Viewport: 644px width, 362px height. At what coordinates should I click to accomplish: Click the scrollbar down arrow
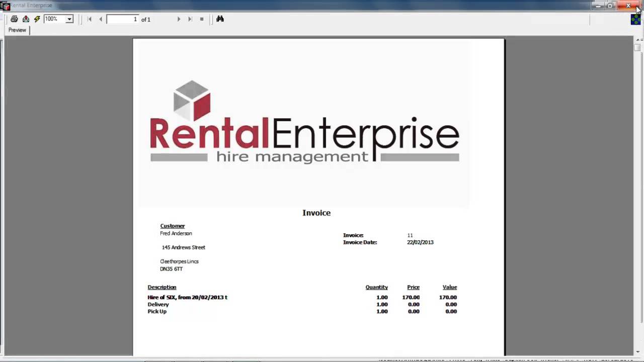click(x=637, y=352)
